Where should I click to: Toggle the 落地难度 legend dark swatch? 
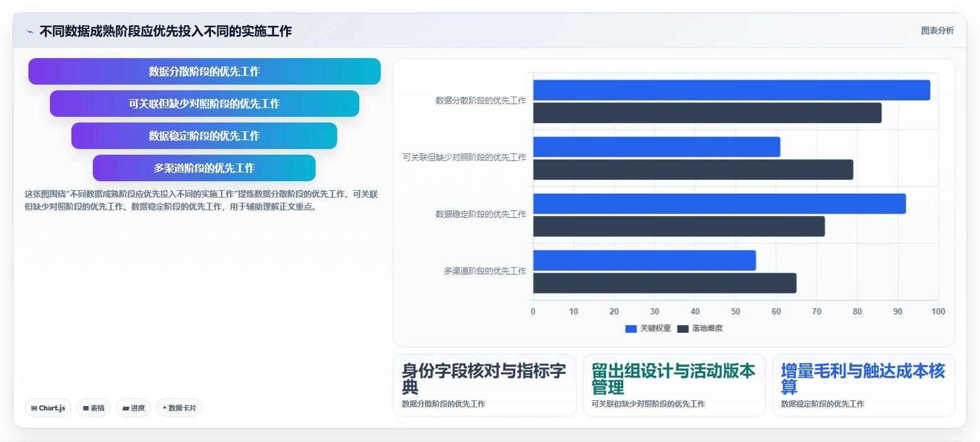683,329
